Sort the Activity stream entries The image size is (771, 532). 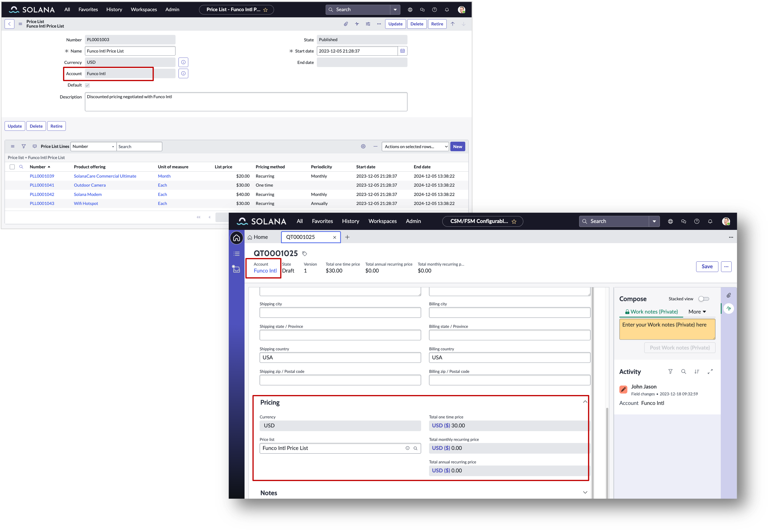697,371
